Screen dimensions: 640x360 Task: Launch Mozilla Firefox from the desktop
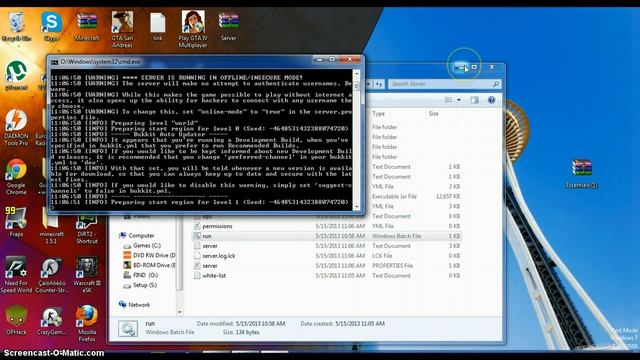[x=87, y=323]
